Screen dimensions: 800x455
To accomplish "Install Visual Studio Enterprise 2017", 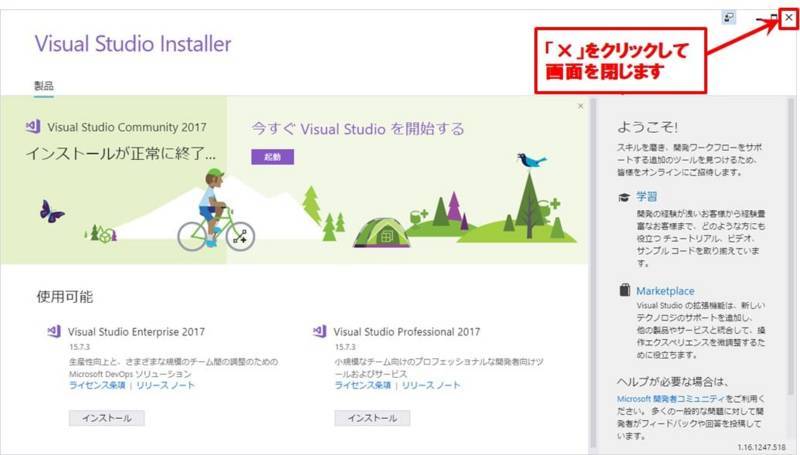I will pyautogui.click(x=107, y=418).
